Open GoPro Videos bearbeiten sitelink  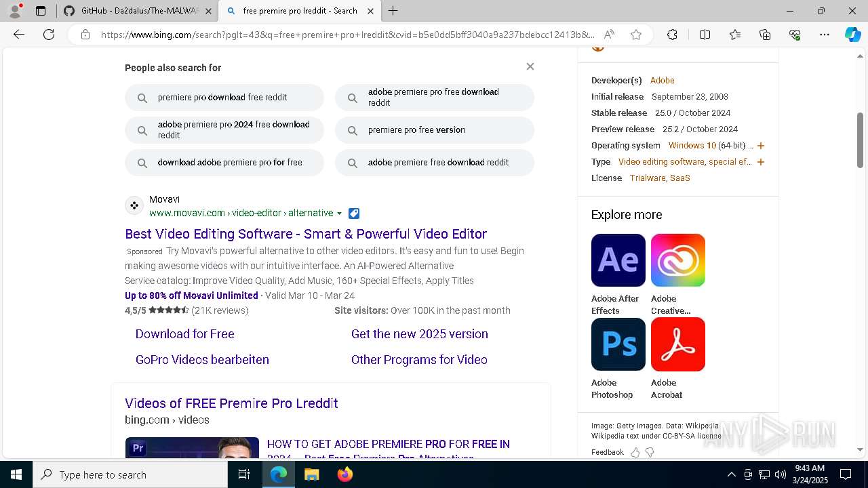coord(202,360)
